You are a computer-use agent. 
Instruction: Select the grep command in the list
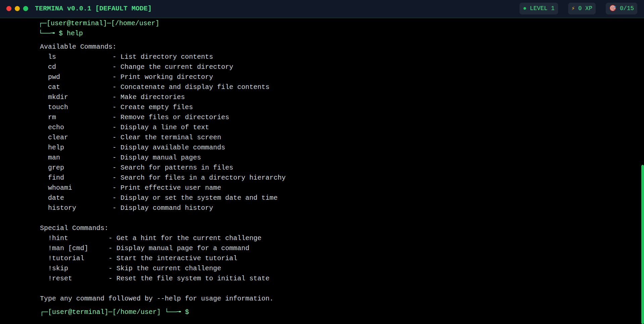(x=56, y=167)
